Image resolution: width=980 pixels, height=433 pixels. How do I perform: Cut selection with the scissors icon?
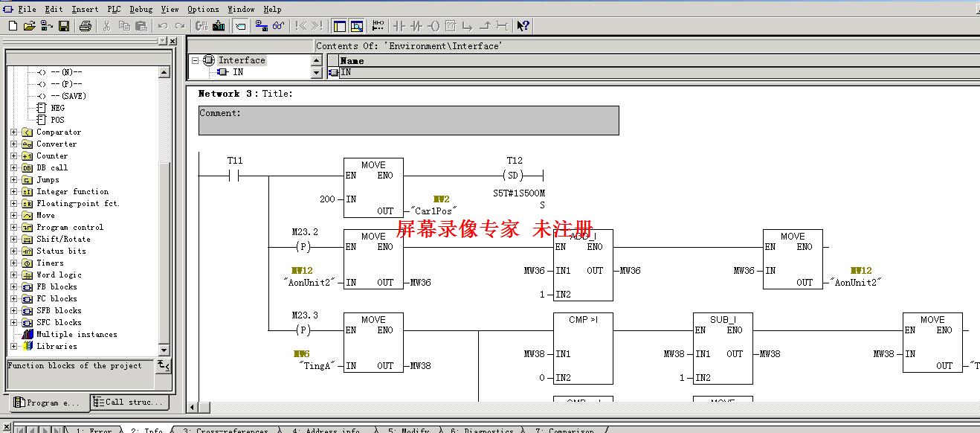pyautogui.click(x=106, y=26)
